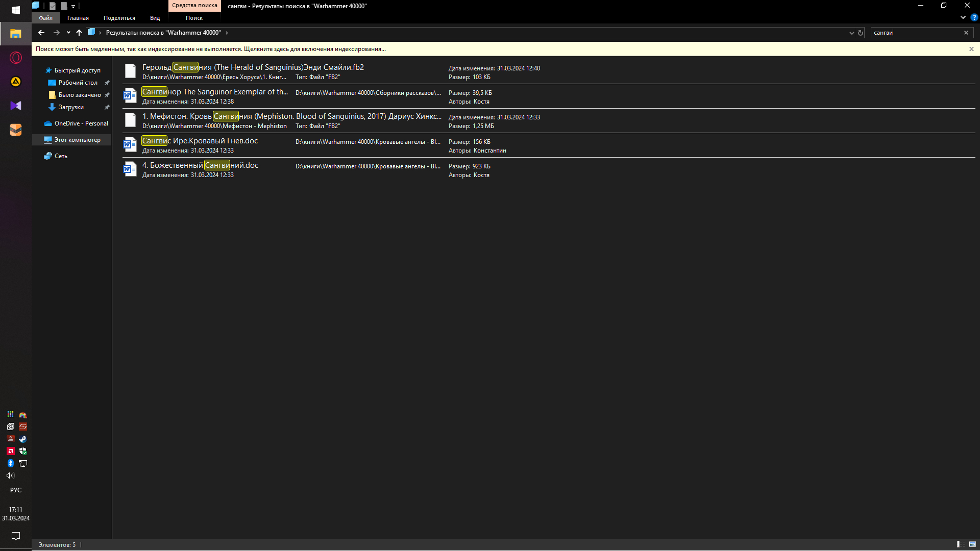Viewport: 980px width, 551px height.
Task: Open recent locations dropdown arrow
Action: [x=68, y=33]
